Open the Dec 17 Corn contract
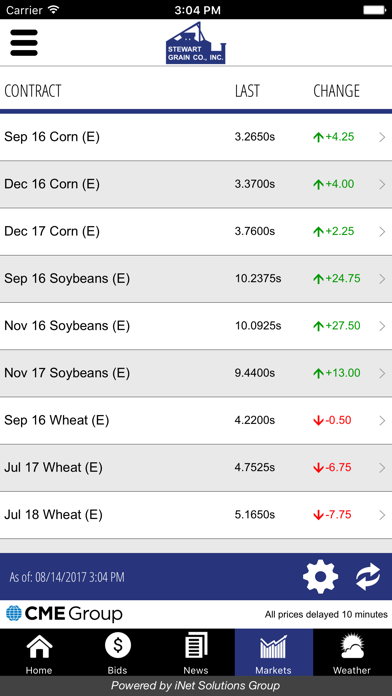 pos(196,232)
